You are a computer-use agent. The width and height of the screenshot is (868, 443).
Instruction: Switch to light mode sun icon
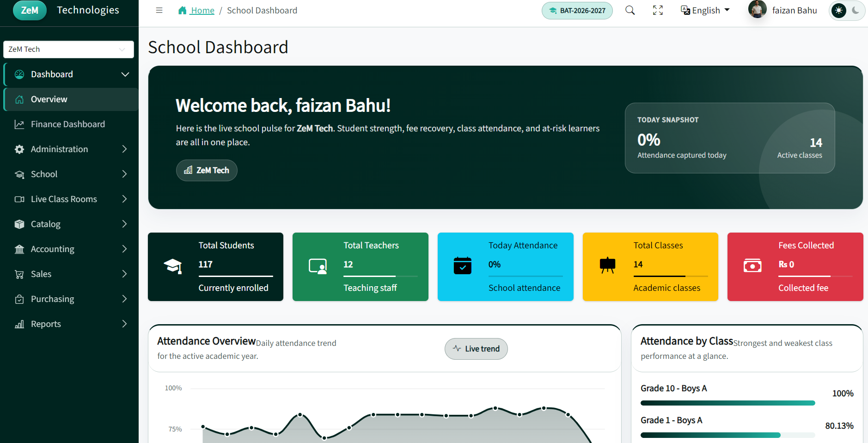click(839, 10)
